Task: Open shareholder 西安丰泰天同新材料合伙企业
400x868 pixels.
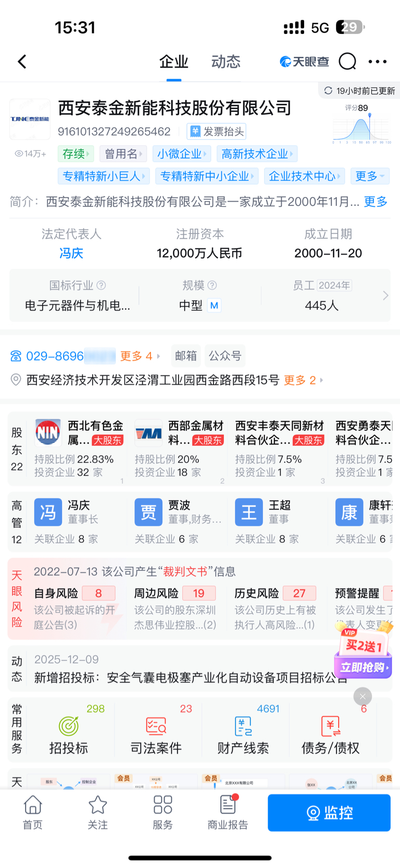Action: tap(280, 433)
